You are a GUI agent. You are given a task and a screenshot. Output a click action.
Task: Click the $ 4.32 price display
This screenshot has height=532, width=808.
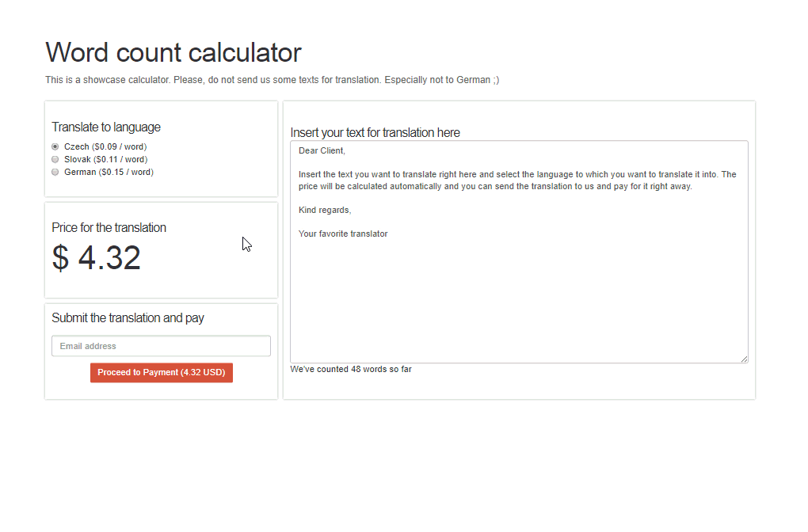(x=97, y=257)
